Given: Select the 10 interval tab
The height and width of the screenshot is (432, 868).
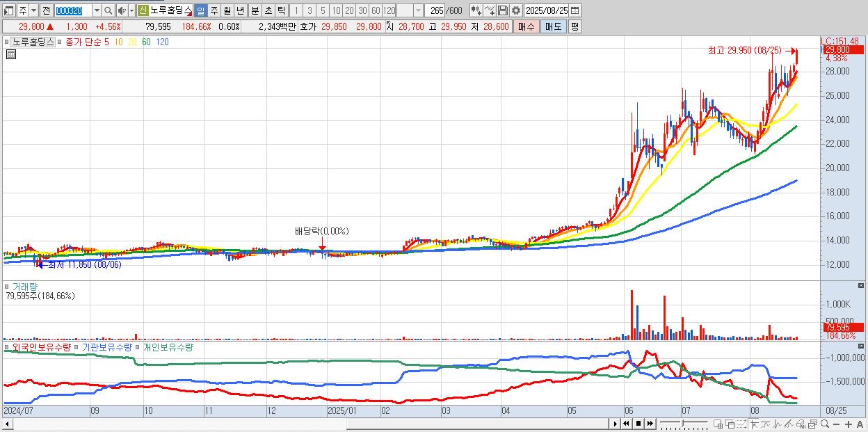Looking at the screenshot, I should (336, 10).
